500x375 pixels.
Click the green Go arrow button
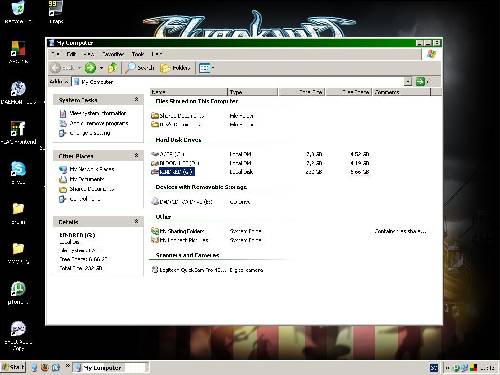click(421, 82)
